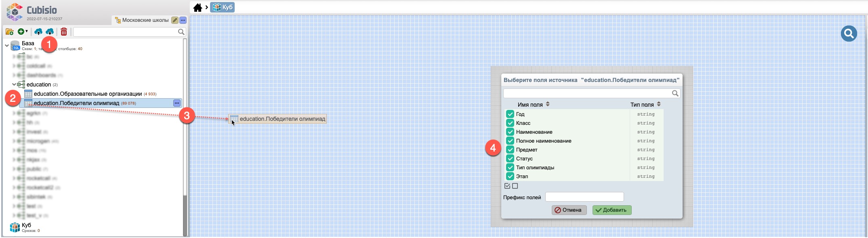The image size is (868, 238).
Task: Toggle the Предмет field checkbox
Action: (510, 150)
